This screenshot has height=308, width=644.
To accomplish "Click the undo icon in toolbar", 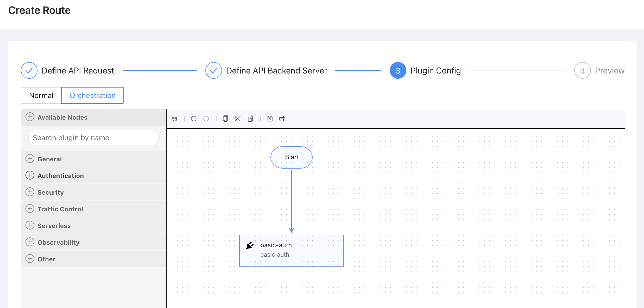I will pyautogui.click(x=193, y=119).
